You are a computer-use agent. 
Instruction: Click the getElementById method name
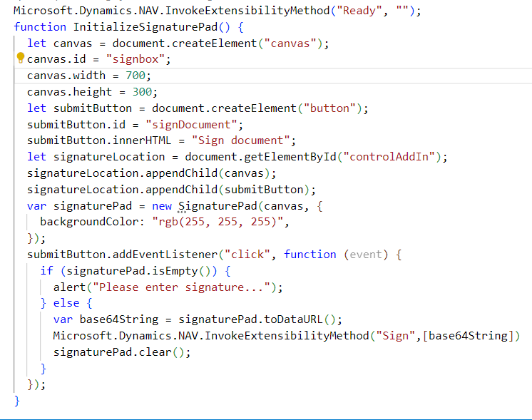pos(290,157)
